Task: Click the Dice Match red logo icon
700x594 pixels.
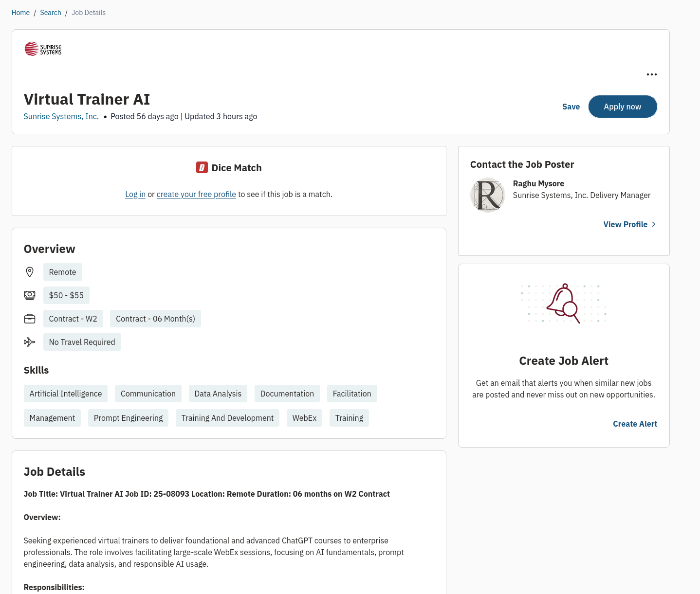Action: (x=202, y=167)
